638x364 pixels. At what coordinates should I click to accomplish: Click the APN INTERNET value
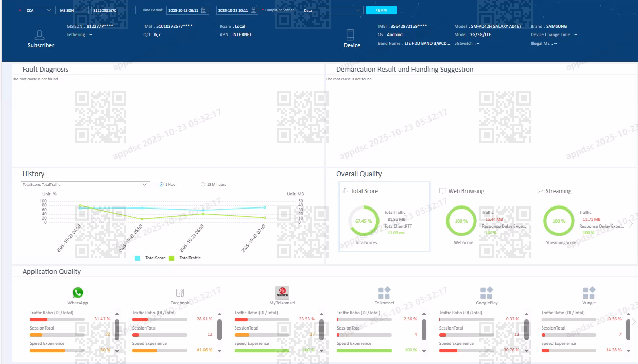(242, 34)
